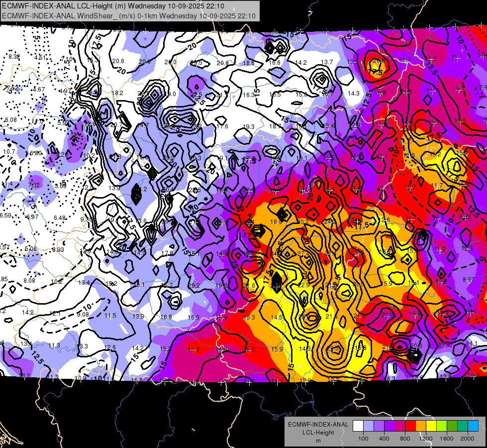Click the ECMWF-INDEX-ANAL text in the legend

coord(318,425)
